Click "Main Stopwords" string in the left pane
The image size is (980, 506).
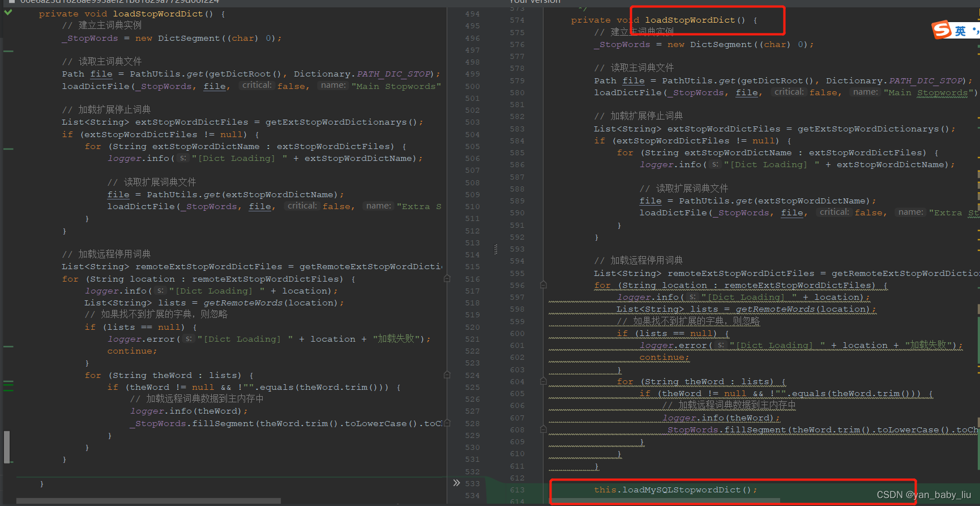396,86
